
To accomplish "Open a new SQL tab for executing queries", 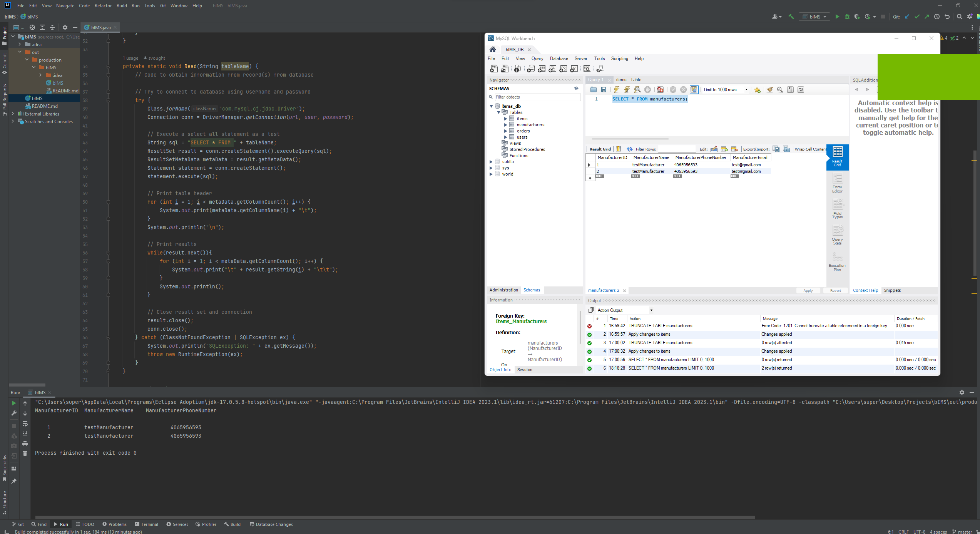I will click(494, 69).
